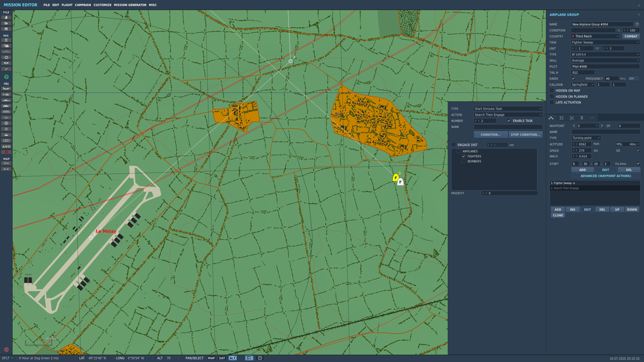Click the help question mark beside group name
The width and height of the screenshot is (644, 362).
click(637, 24)
